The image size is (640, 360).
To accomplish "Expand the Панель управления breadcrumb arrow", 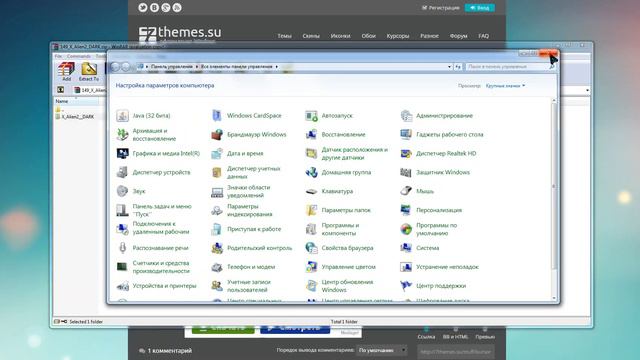I will coord(197,67).
